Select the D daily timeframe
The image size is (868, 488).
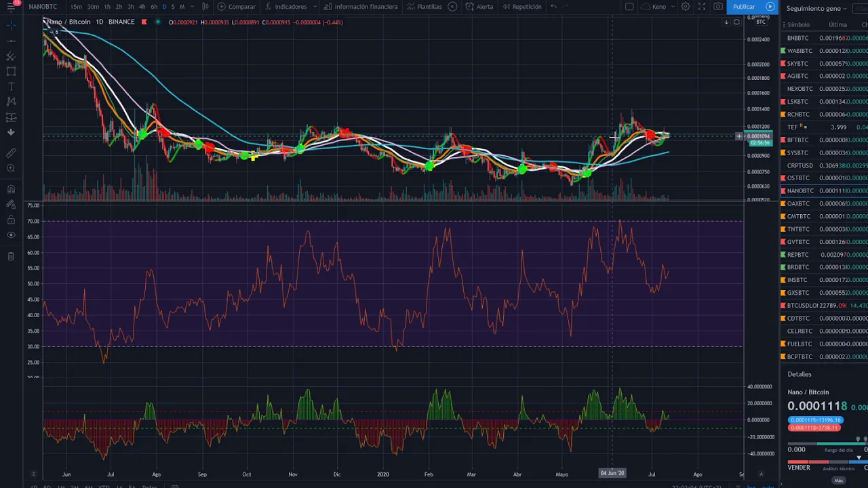coord(164,7)
